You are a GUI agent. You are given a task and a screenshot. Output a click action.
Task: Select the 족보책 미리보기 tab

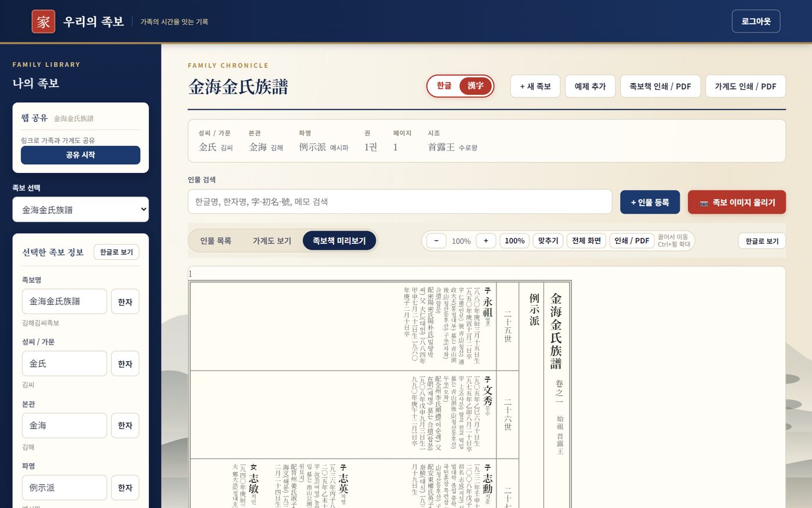(x=339, y=241)
